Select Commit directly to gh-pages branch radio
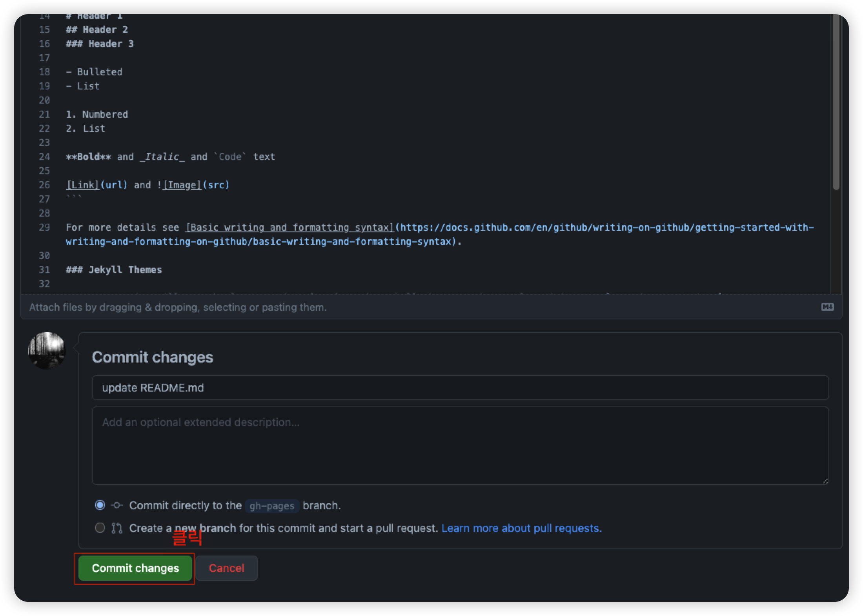The height and width of the screenshot is (616, 863). (x=100, y=505)
